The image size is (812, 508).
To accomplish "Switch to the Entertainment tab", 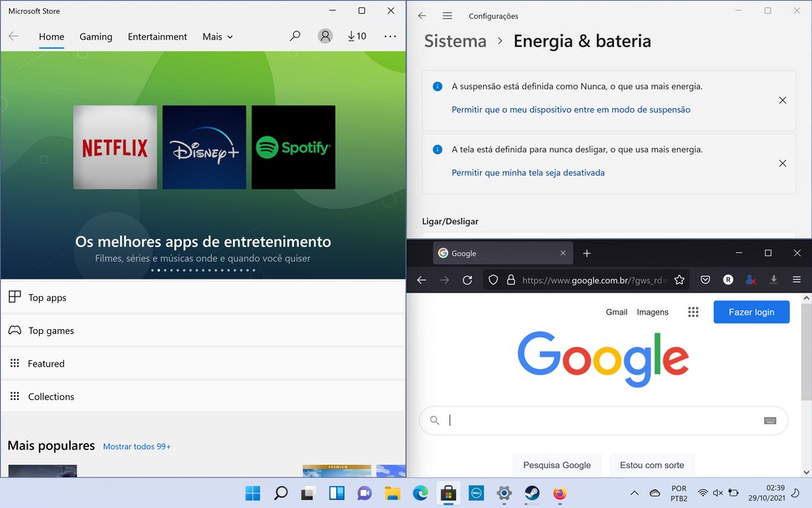I will [158, 37].
